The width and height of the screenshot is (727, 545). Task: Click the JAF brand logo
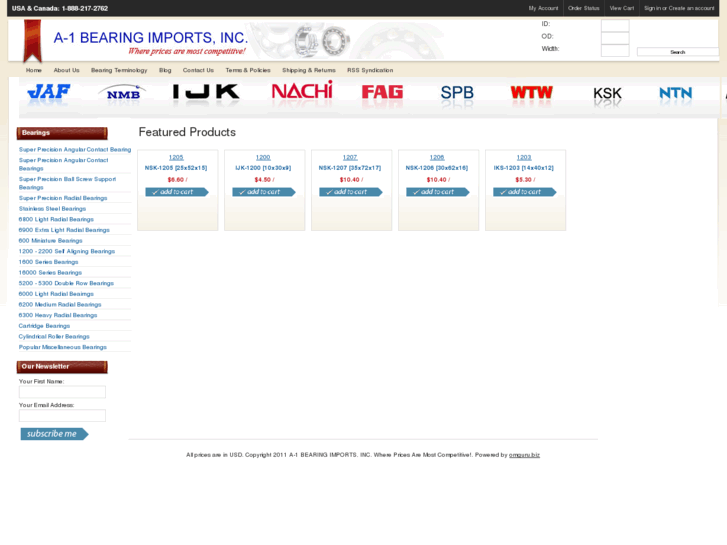click(x=49, y=92)
